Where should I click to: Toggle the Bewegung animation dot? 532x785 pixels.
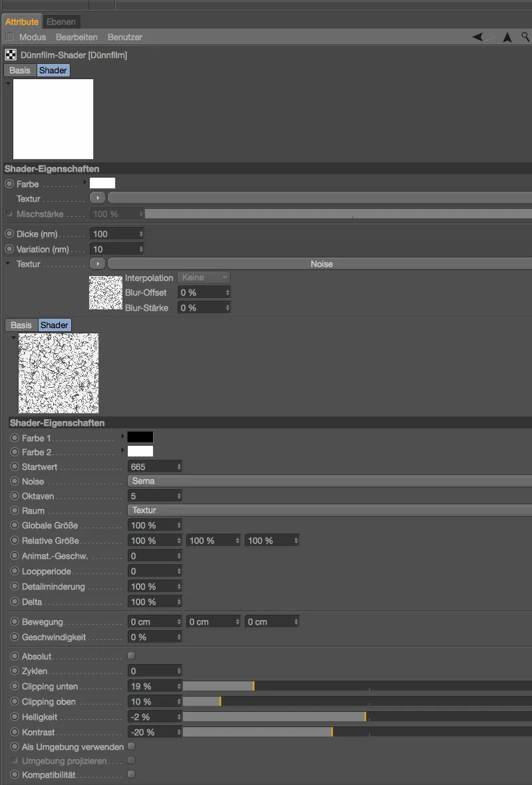coord(15,622)
